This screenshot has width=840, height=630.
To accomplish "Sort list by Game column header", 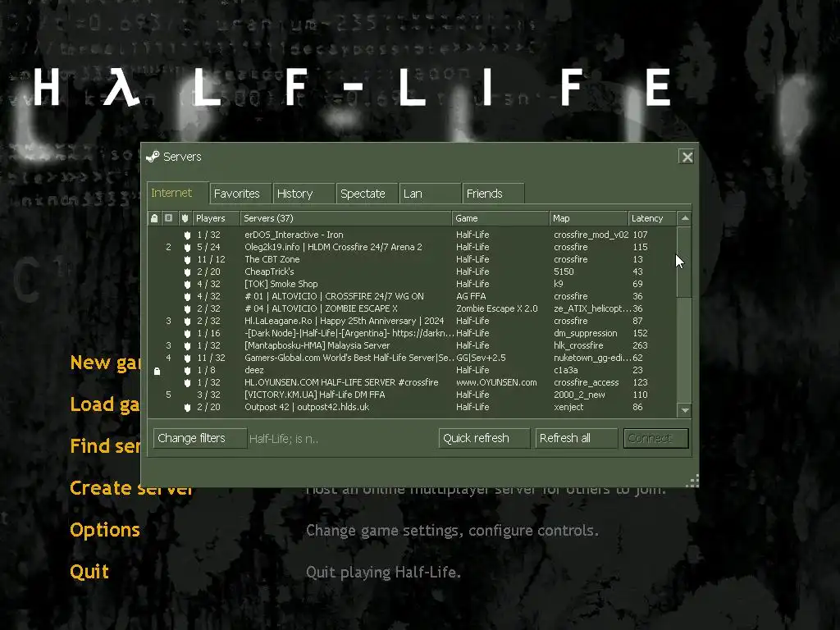I will (x=501, y=218).
